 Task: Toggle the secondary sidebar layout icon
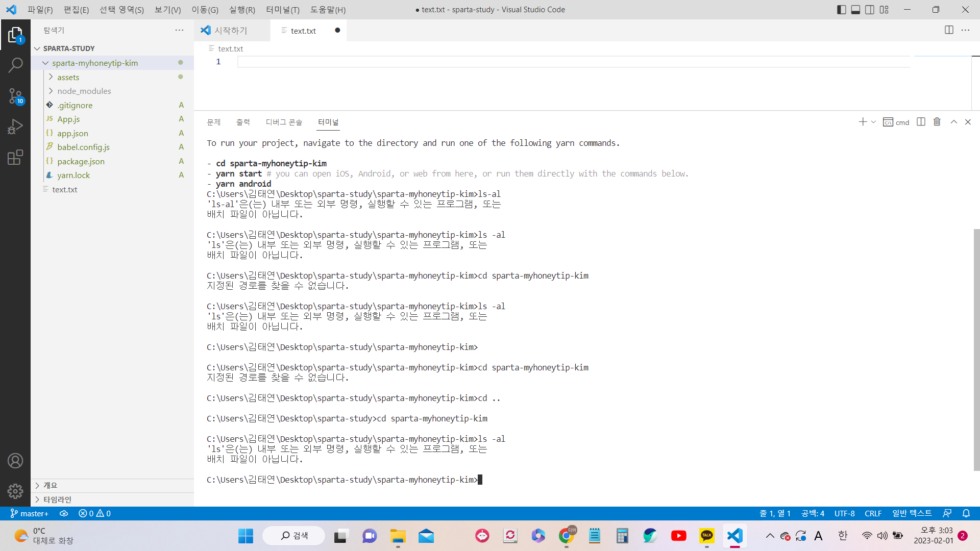pos(870,10)
